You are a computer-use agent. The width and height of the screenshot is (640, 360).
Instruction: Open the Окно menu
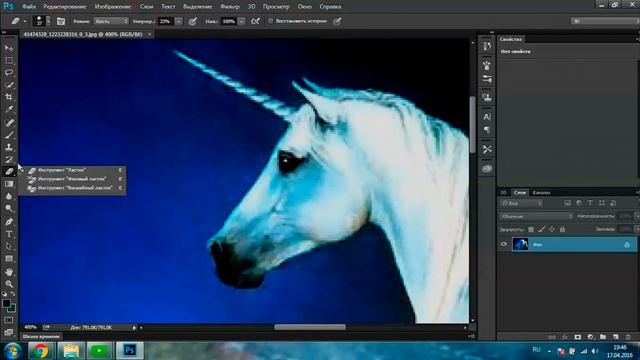[304, 7]
